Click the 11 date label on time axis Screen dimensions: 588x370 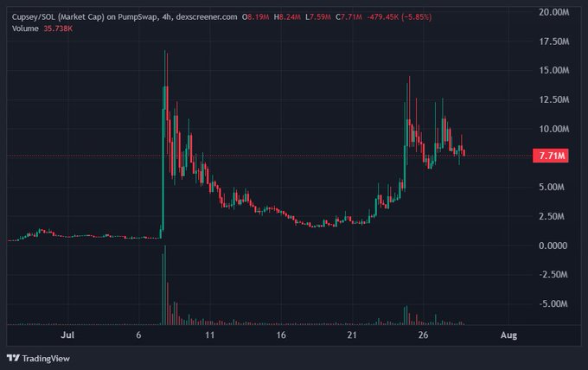click(x=209, y=335)
